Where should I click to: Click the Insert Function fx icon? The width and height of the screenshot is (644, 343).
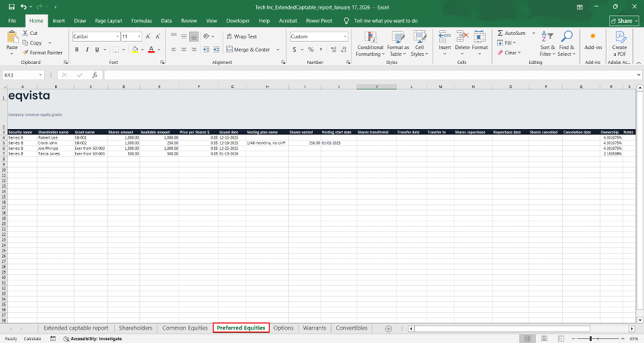click(95, 75)
